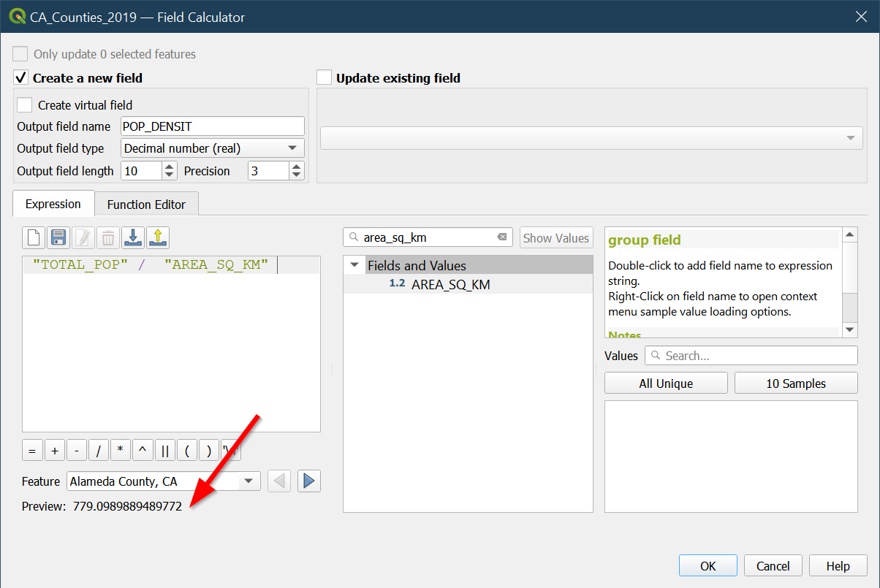Click the Output field name input
880x588 pixels.
212,126
